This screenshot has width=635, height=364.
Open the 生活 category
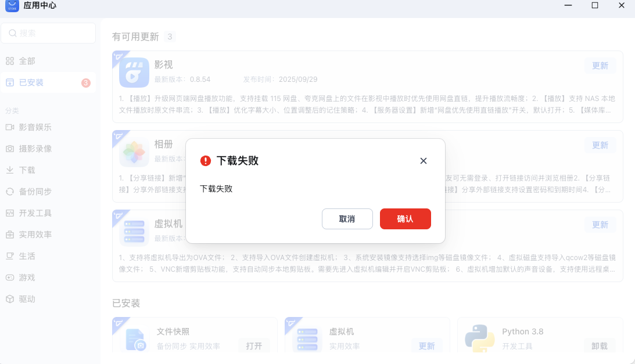coord(48,256)
